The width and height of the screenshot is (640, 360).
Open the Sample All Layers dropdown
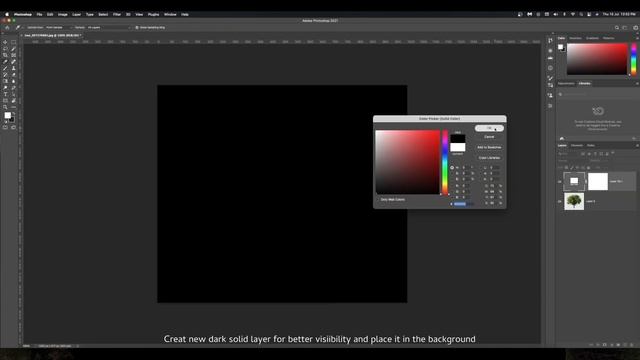[109, 27]
